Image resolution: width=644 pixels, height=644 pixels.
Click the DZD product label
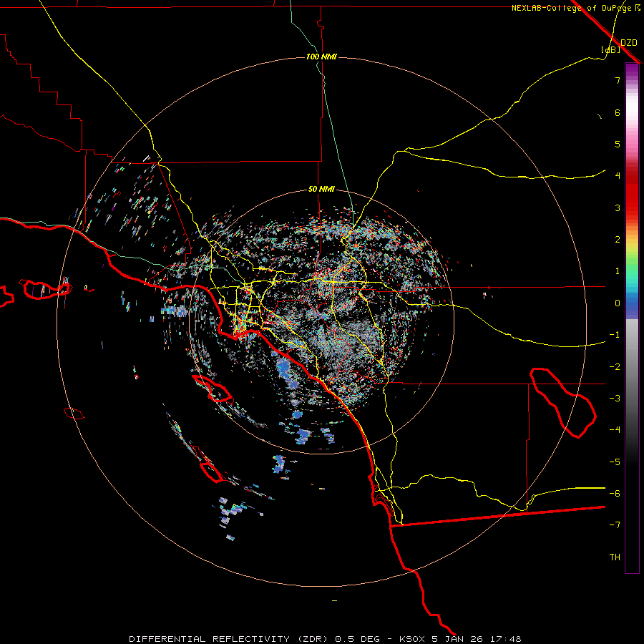pyautogui.click(x=628, y=43)
